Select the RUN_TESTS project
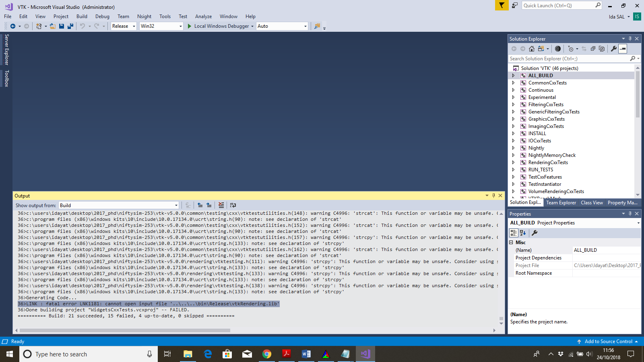This screenshot has height=362, width=644. (541, 170)
